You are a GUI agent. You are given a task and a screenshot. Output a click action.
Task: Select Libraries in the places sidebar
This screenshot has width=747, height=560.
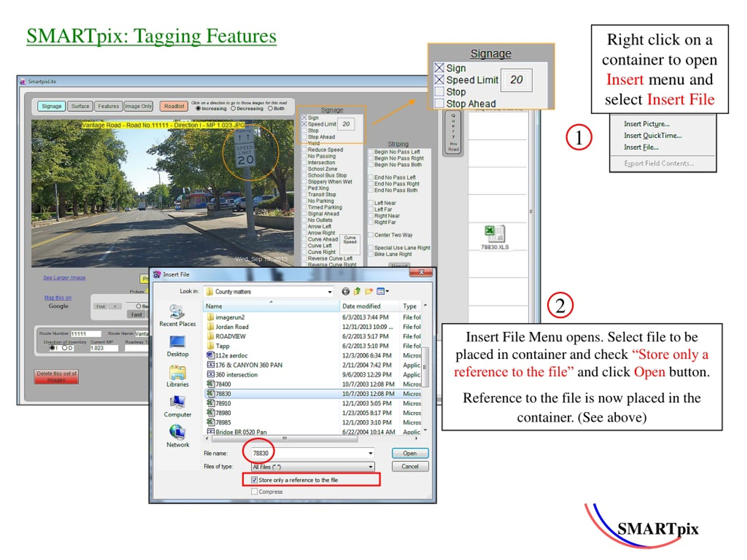pos(177,376)
